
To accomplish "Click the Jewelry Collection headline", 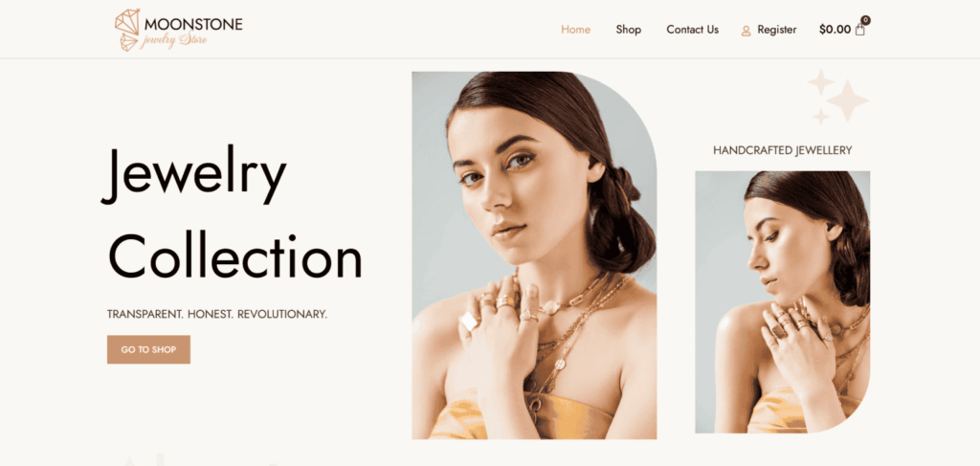I will (x=232, y=212).
